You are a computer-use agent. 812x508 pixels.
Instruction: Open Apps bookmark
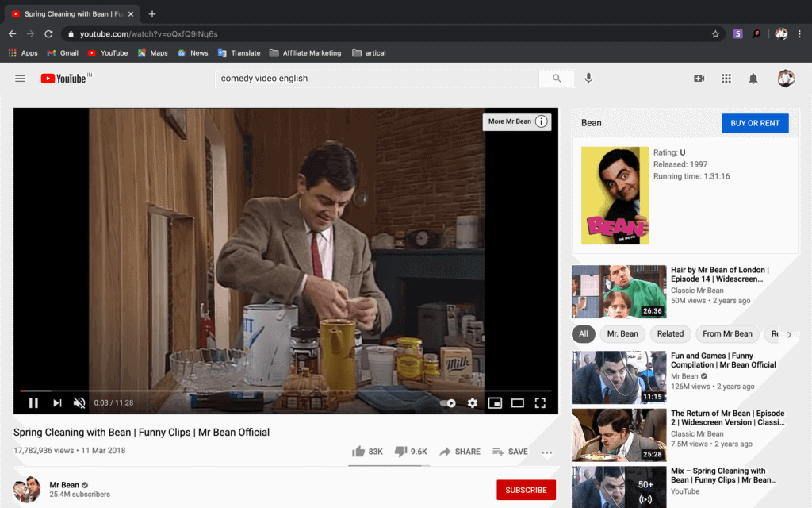click(x=23, y=53)
